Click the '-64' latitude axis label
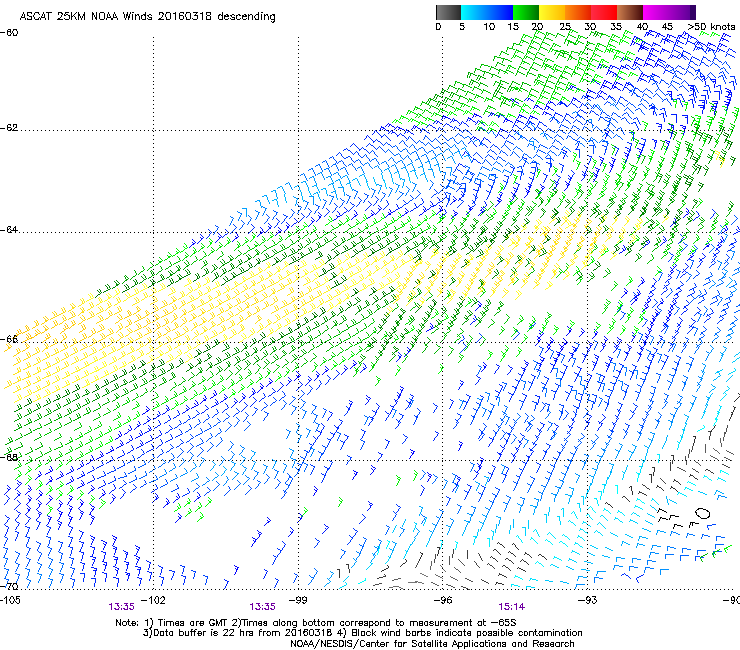 tap(9, 230)
